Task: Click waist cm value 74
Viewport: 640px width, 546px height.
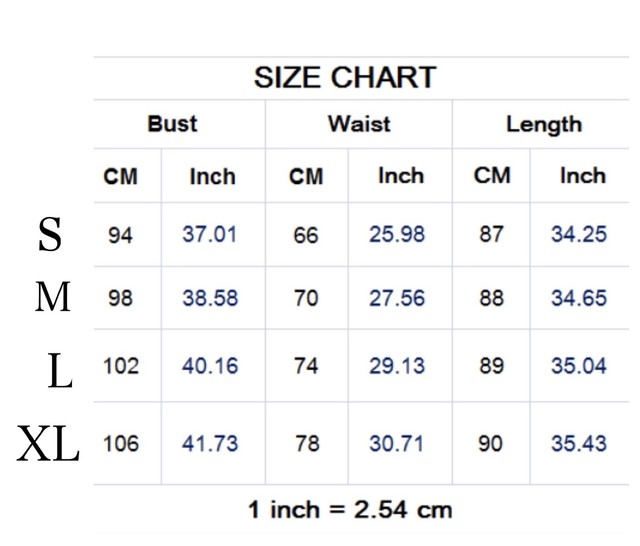Action: 307,366
